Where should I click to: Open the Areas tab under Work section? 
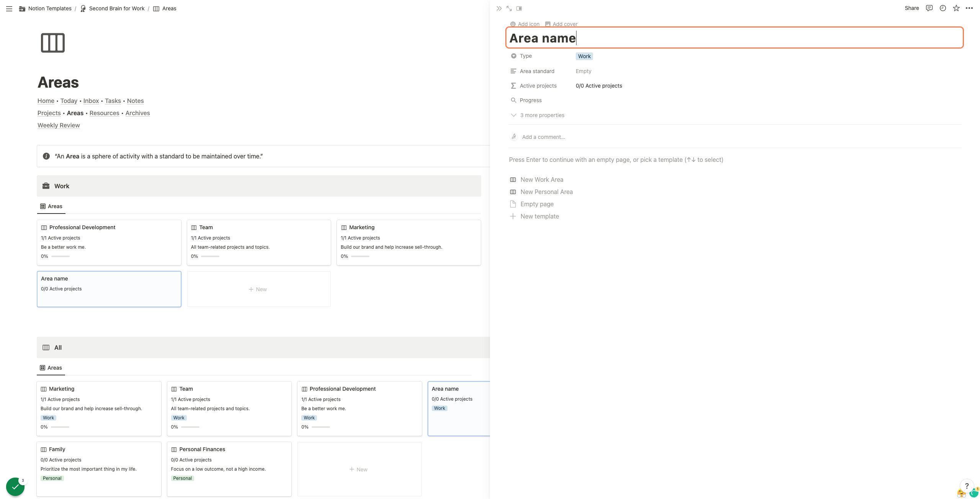point(51,206)
